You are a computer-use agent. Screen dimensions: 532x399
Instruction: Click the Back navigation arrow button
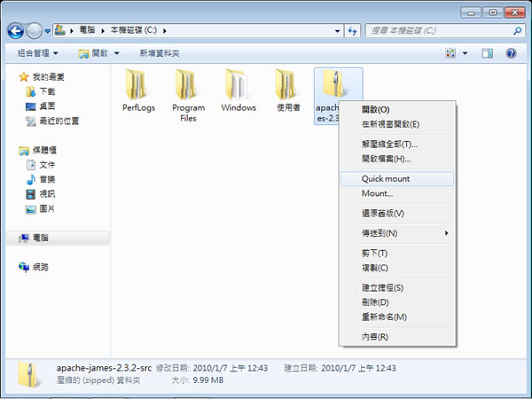tap(16, 31)
